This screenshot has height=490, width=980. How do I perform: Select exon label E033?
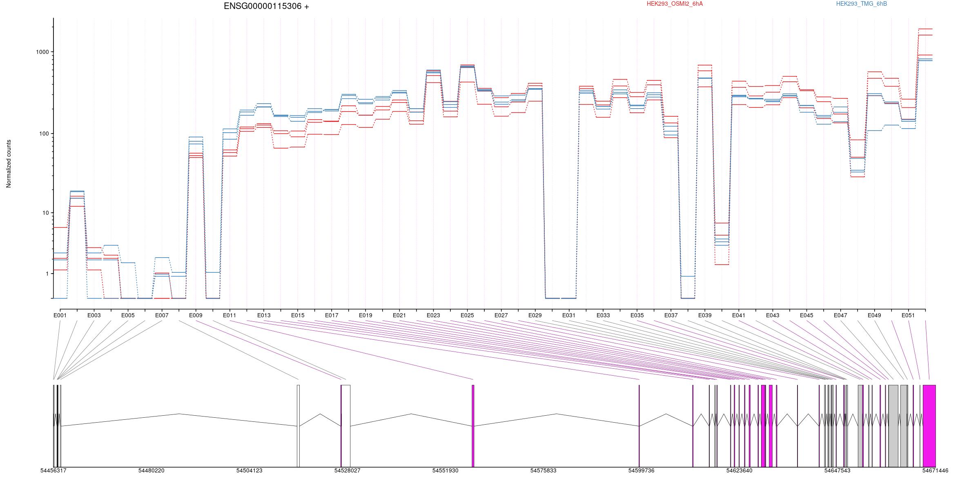pos(603,315)
